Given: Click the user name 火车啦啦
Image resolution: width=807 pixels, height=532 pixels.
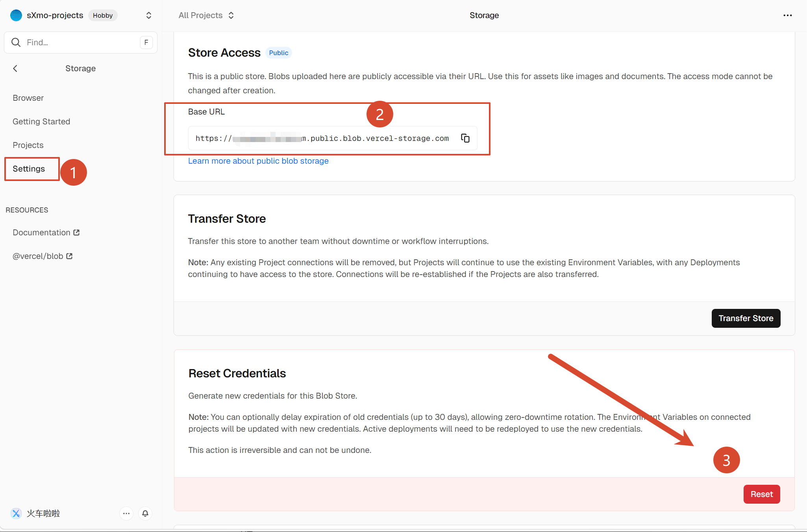Looking at the screenshot, I should coord(43,514).
